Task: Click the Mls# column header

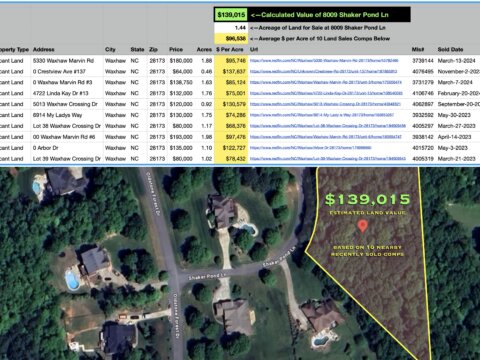Action: [x=418, y=49]
